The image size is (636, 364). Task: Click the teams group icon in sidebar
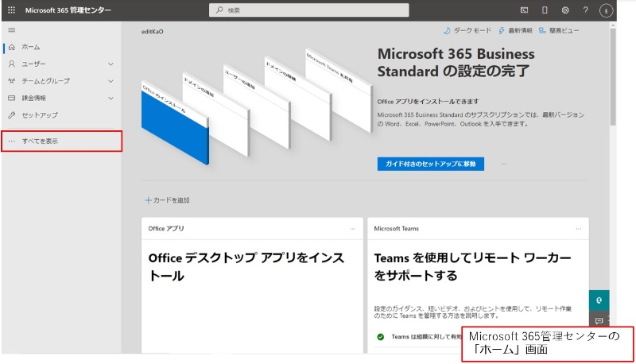[12, 81]
